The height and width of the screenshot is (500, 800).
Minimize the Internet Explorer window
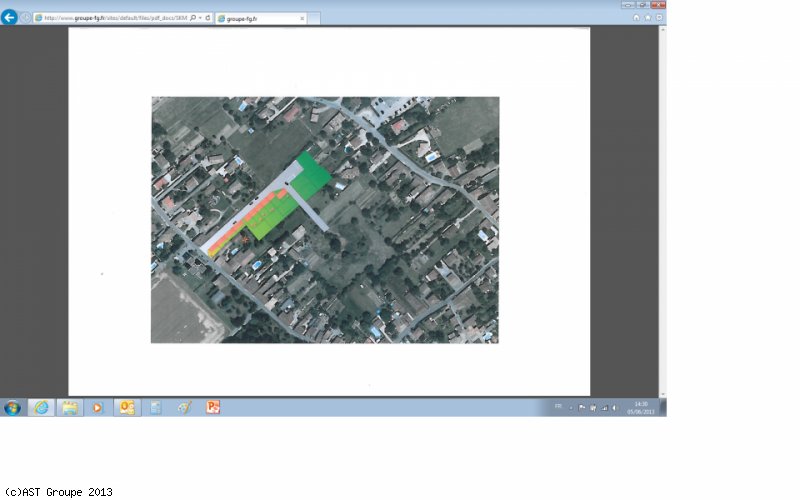pos(628,5)
